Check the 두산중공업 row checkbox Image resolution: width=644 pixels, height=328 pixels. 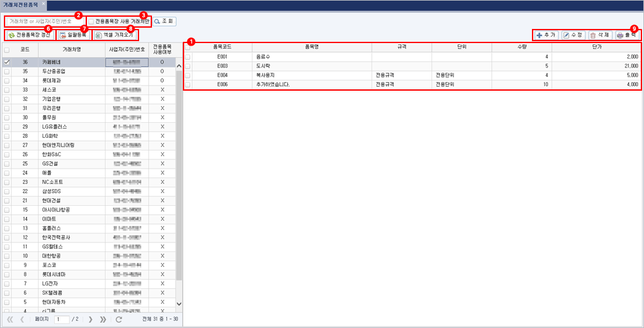(6, 71)
